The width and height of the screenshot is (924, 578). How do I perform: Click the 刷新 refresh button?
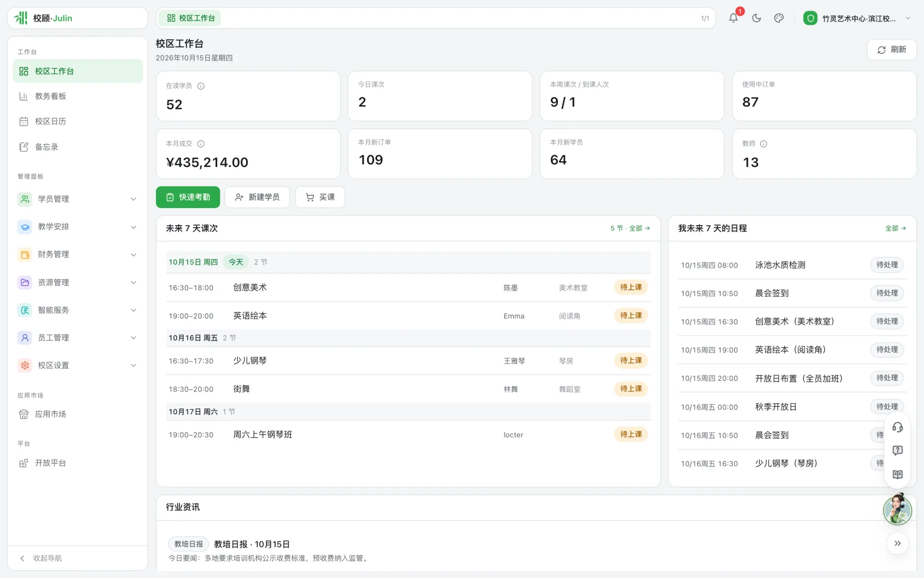click(892, 49)
